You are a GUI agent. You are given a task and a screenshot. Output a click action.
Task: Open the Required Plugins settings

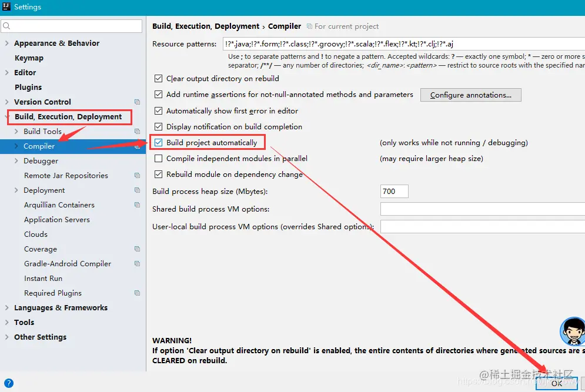[53, 293]
